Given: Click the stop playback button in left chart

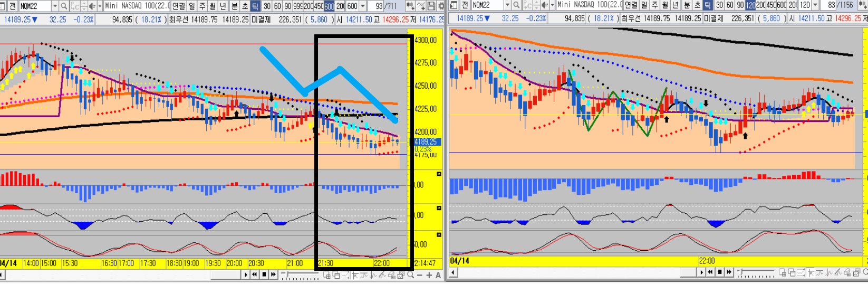Looking at the screenshot, I should point(264,274).
